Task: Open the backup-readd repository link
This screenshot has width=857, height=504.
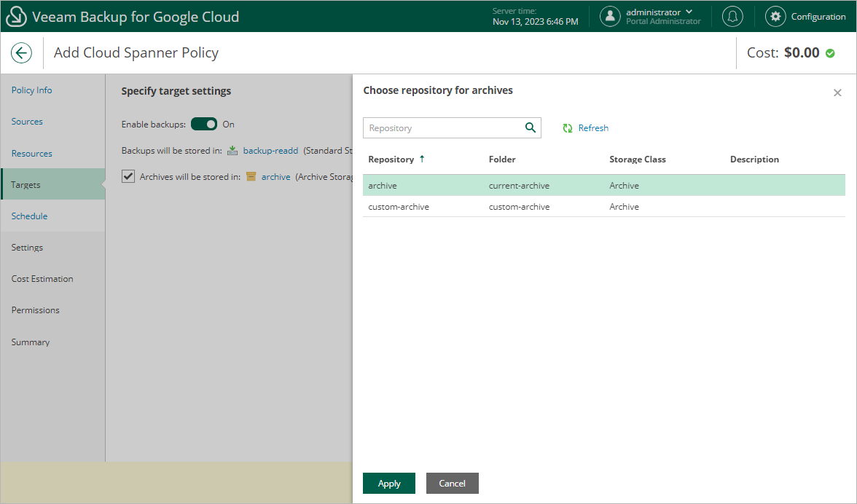Action: (x=270, y=150)
